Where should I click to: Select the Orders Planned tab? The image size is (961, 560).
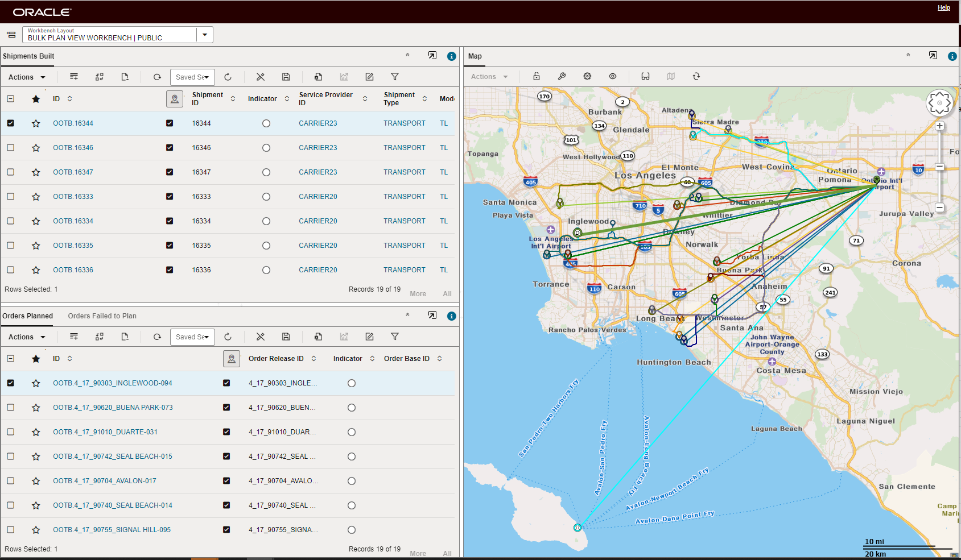[x=27, y=316]
